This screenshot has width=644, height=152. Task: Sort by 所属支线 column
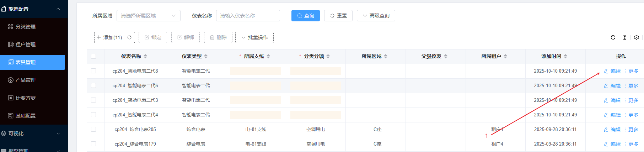click(x=268, y=56)
